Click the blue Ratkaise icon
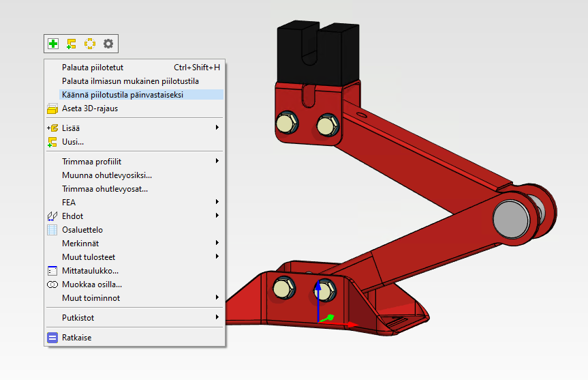Image resolution: width=588 pixels, height=380 pixels. 52,338
